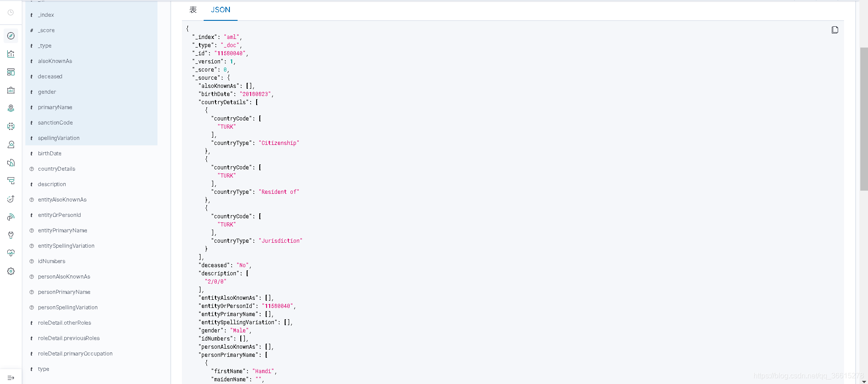The width and height of the screenshot is (868, 384).
Task: Click the page vertical scrollbar thumb
Action: coord(864,119)
